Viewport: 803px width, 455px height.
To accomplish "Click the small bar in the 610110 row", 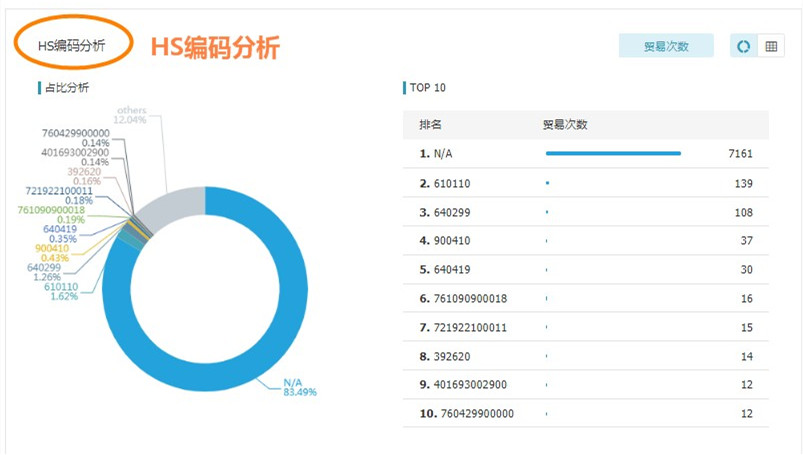I will click(x=547, y=183).
